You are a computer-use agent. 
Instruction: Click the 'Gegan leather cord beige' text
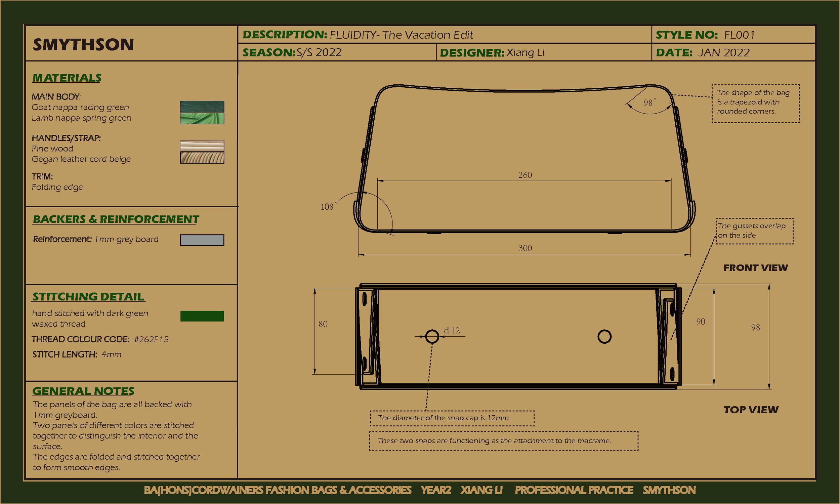coord(81,159)
